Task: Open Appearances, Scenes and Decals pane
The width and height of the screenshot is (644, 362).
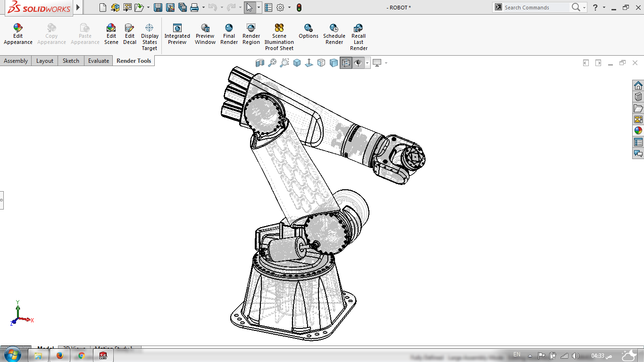Action: point(638,130)
